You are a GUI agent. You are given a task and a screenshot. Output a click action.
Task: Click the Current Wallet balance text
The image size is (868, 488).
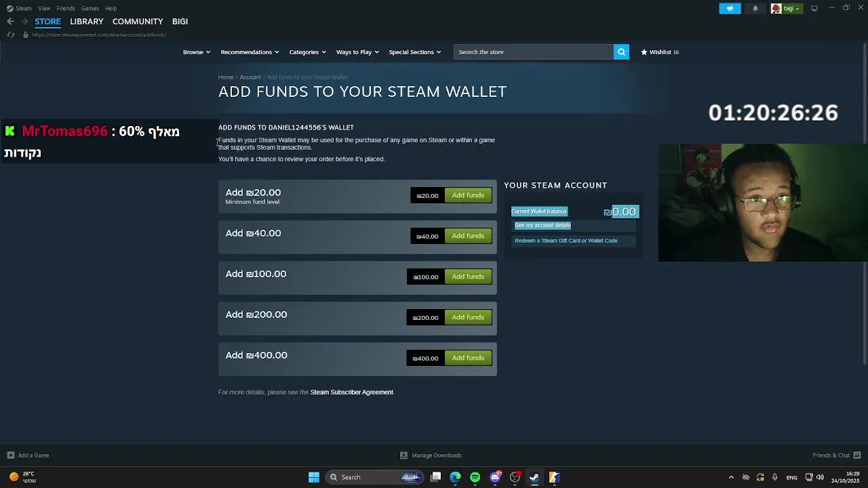(539, 211)
